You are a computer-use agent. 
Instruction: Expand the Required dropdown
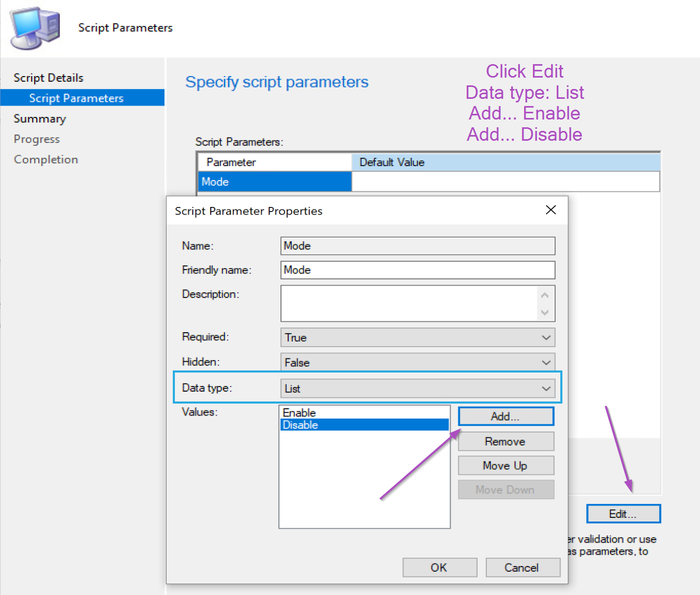tap(418, 337)
